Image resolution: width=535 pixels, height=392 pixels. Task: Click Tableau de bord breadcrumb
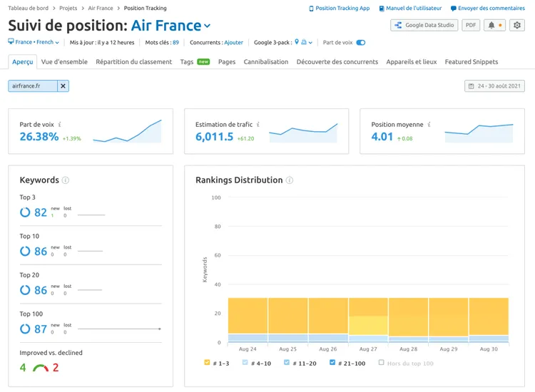click(x=29, y=8)
